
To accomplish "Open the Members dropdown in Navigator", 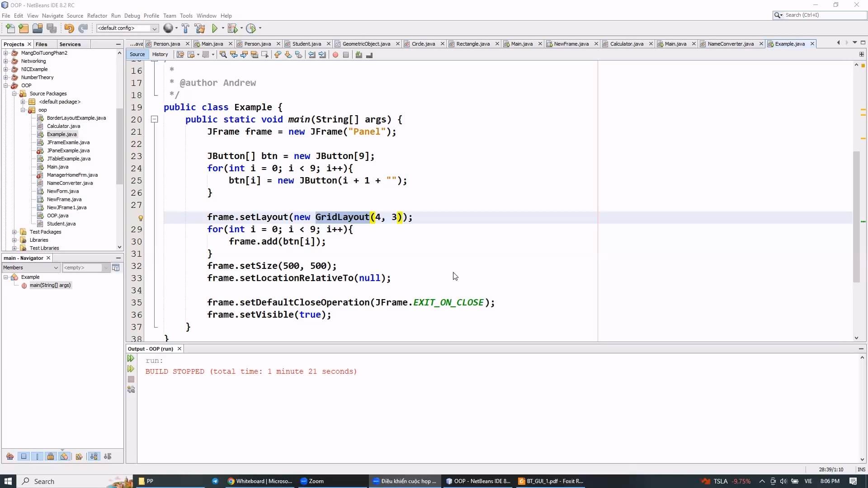I will coord(31,267).
